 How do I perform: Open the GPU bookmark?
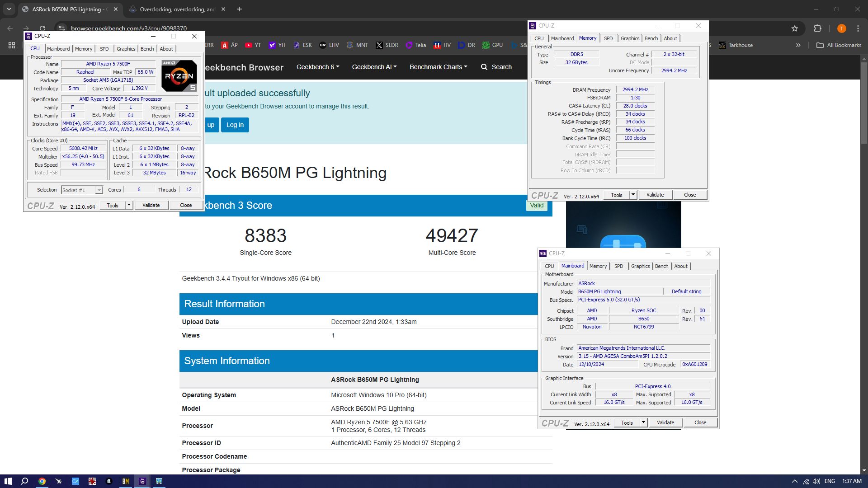click(492, 45)
